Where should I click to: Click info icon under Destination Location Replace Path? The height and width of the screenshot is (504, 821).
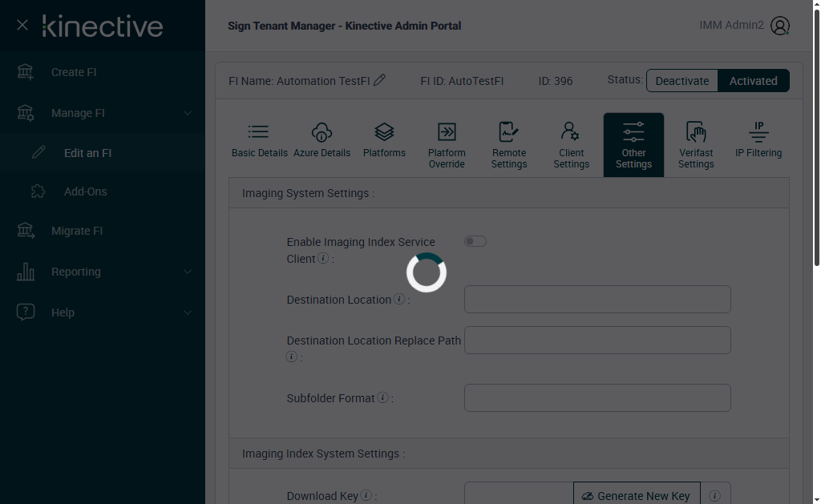tap(292, 357)
